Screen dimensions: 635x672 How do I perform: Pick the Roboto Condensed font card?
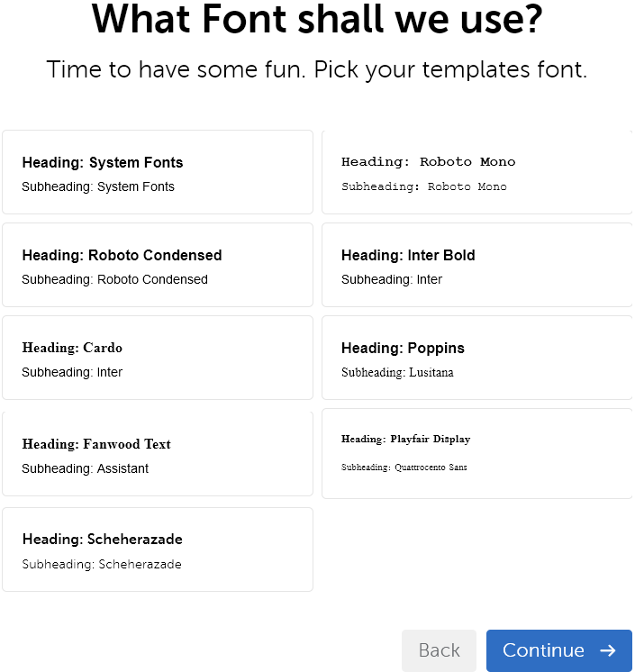click(x=158, y=265)
